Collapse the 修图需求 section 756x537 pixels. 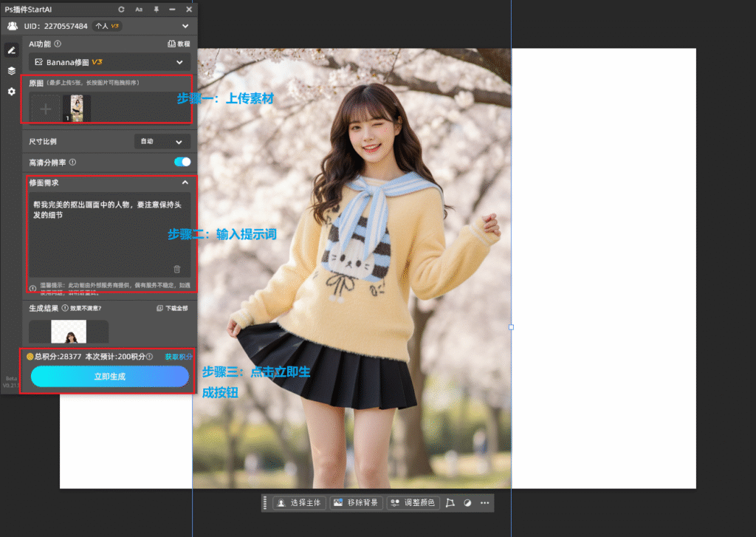click(185, 182)
